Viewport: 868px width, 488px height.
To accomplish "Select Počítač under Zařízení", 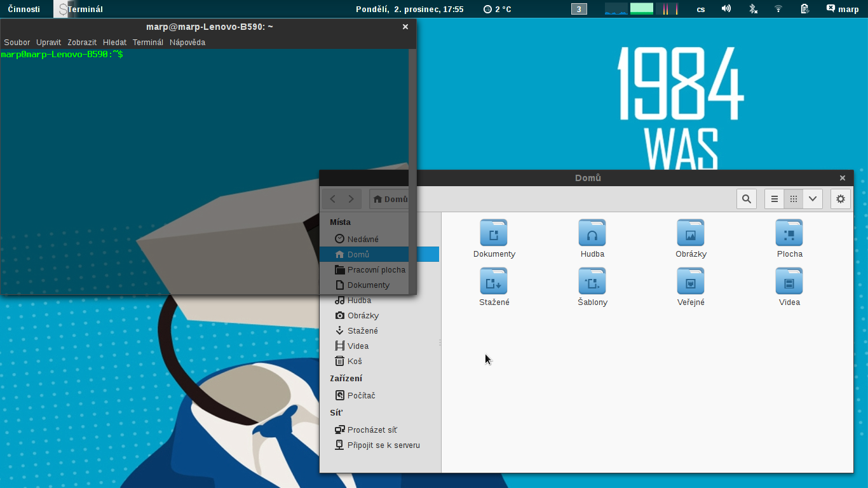I will 379,395.
